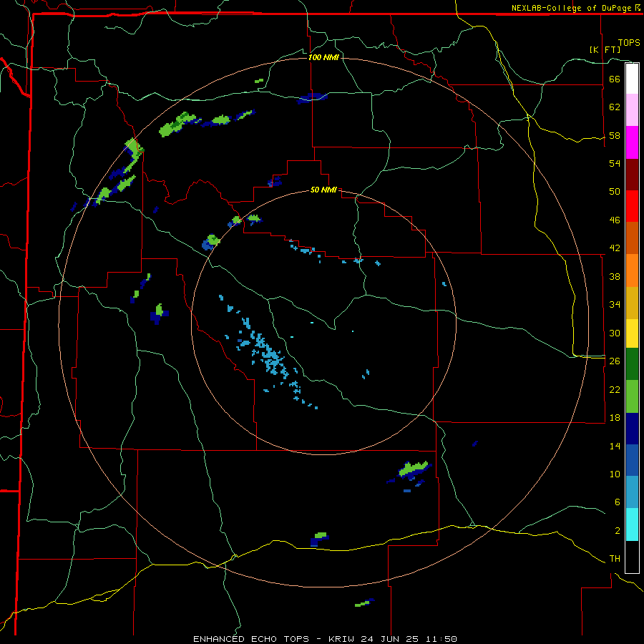Click the dark orange legend swatch

tap(632, 238)
